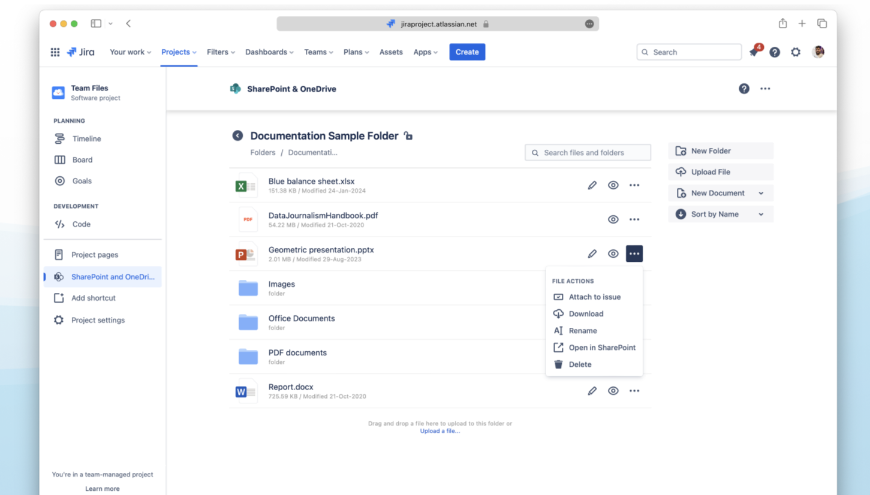This screenshot has width=870, height=495.
Task: Preview Geometric presentation.pptx with eye icon
Action: (x=613, y=254)
